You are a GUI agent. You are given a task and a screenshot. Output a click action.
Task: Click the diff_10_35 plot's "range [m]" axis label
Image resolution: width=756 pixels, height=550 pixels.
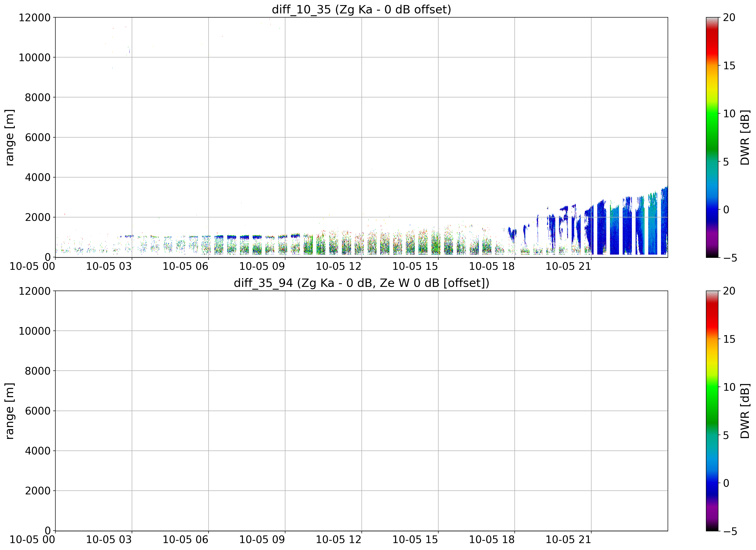click(x=9, y=137)
